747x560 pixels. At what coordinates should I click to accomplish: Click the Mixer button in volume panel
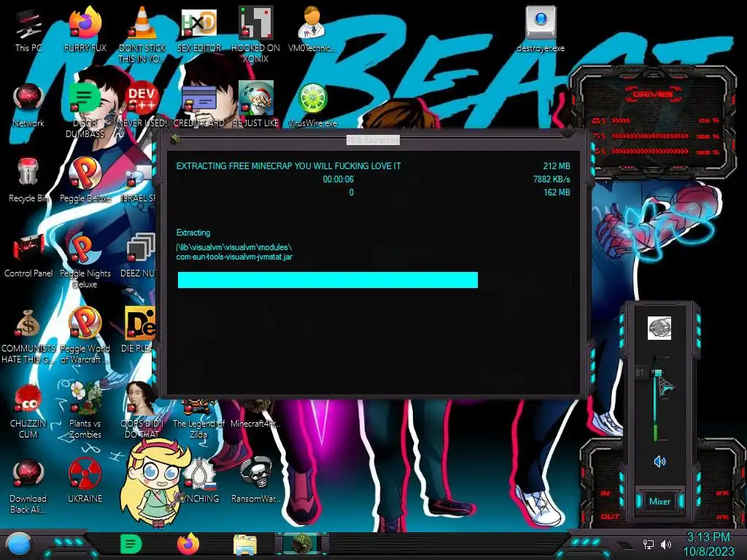[x=659, y=502]
